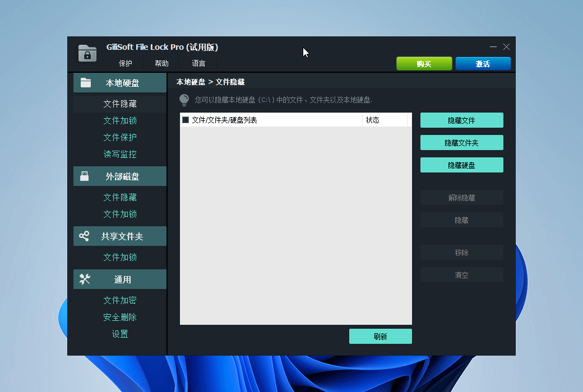This screenshot has height=392, width=583.
Task: Click the lightbulb tip icon
Action: tap(184, 100)
